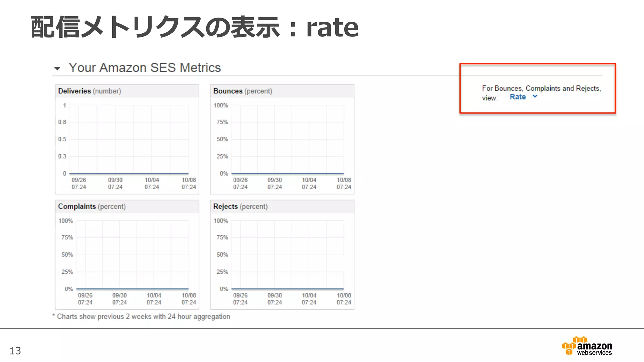Click the Bounces (percent) chart title
Screen dimensions: 644x362
243,91
